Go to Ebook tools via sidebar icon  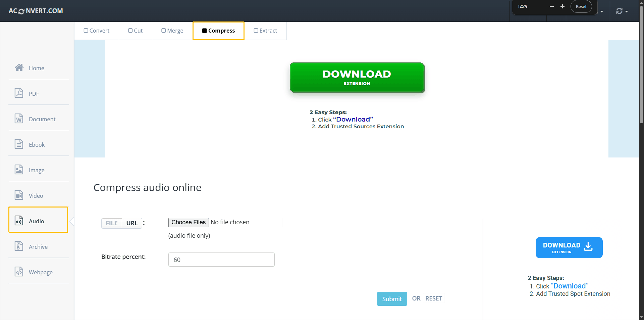[19, 144]
